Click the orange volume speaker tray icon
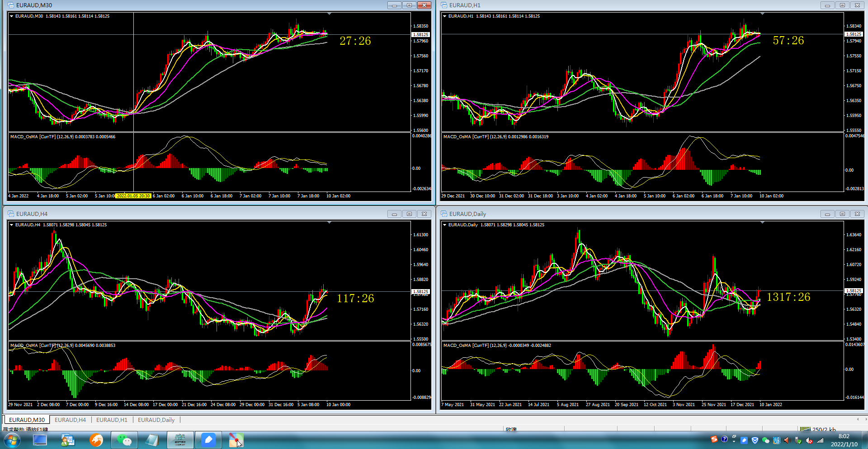Screen dimensions: 868x449 click(x=787, y=440)
